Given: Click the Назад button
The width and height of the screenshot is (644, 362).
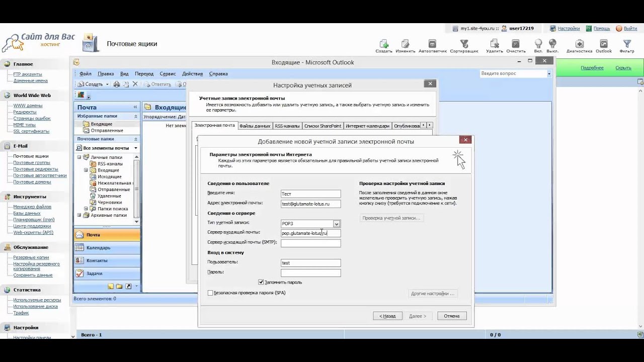Looking at the screenshot, I should pyautogui.click(x=387, y=316).
